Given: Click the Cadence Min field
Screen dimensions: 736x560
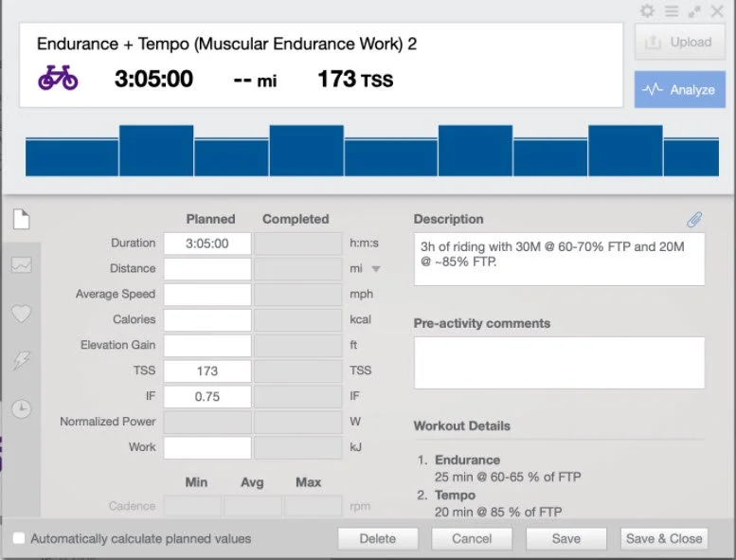Looking at the screenshot, I should pyautogui.click(x=192, y=506).
